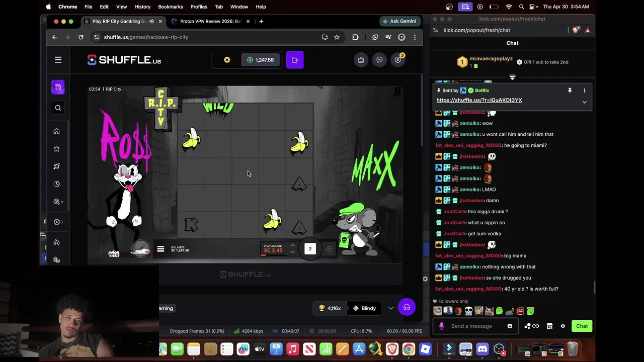This screenshot has width=644, height=362.
Task: Click the 4,116x trophy badge
Action: 330,308
